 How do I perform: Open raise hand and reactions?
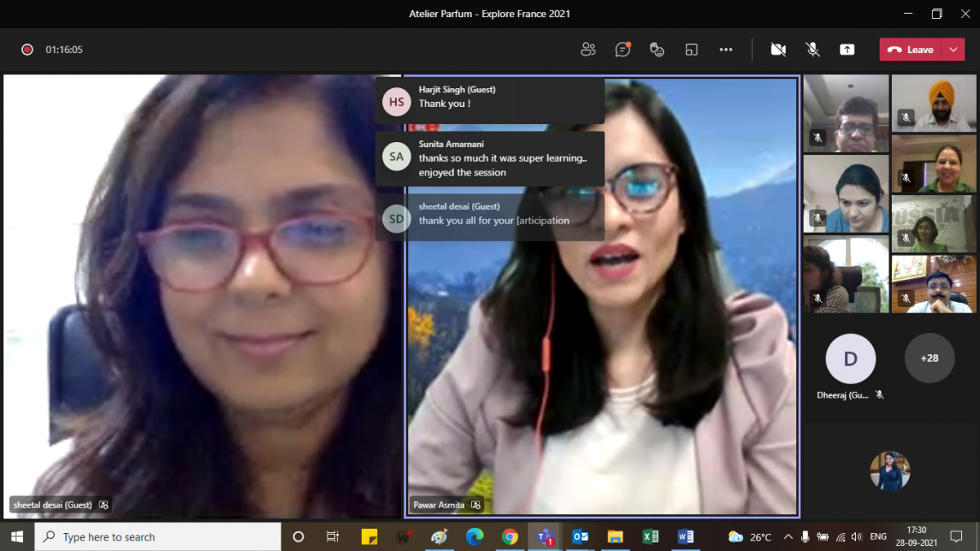(657, 50)
